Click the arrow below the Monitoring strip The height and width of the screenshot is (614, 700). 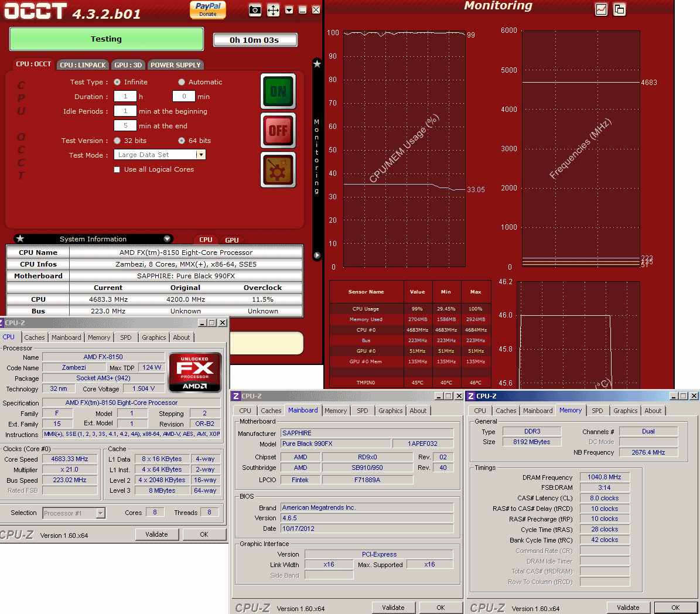tap(317, 255)
